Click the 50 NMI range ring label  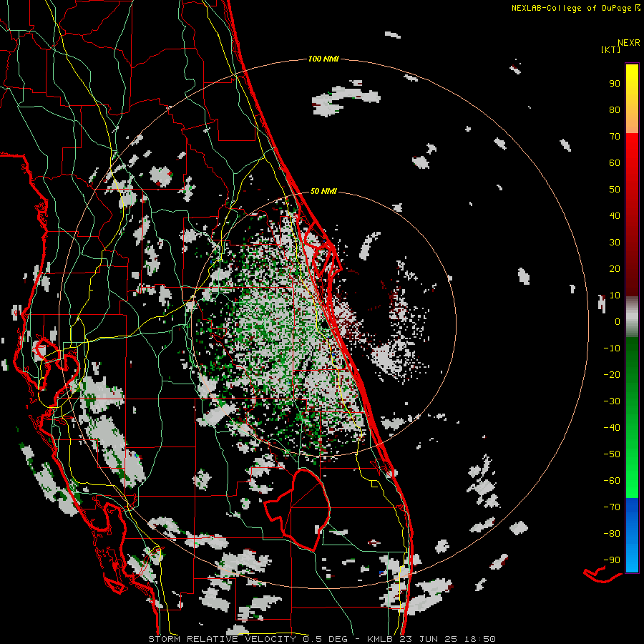(x=323, y=191)
